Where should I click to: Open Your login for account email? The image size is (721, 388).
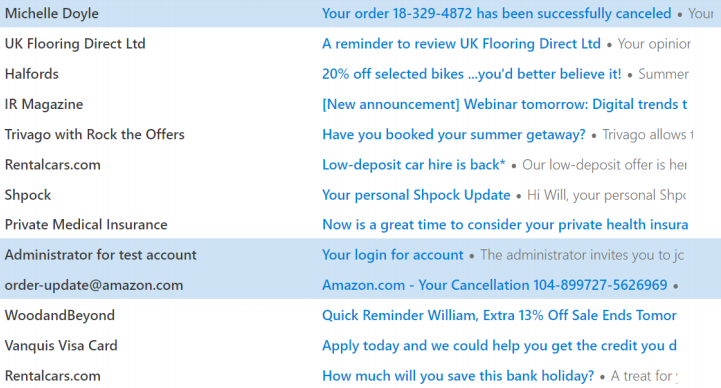click(x=393, y=255)
